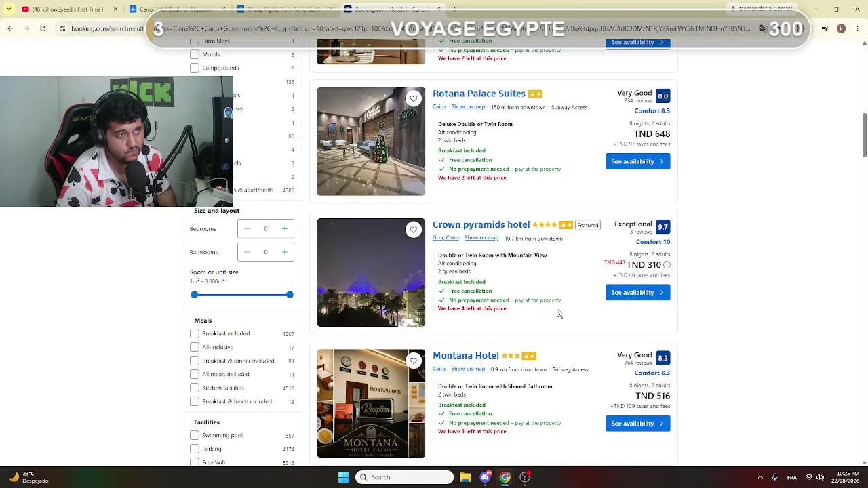Open Discord from the taskbar
The width and height of the screenshot is (868, 488).
(x=485, y=477)
